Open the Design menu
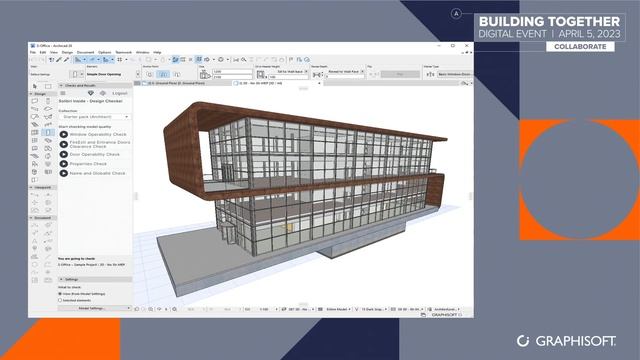Viewport: 640px width, 360px height. pyautogui.click(x=67, y=52)
